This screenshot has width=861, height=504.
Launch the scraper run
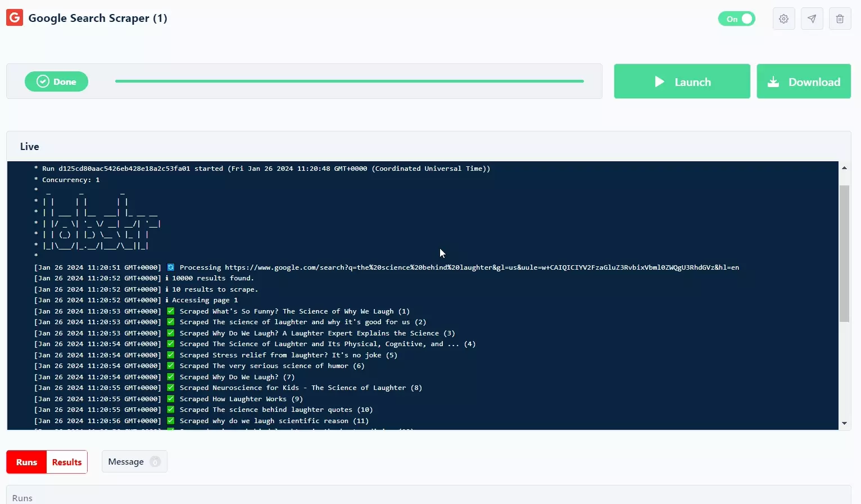tap(682, 81)
